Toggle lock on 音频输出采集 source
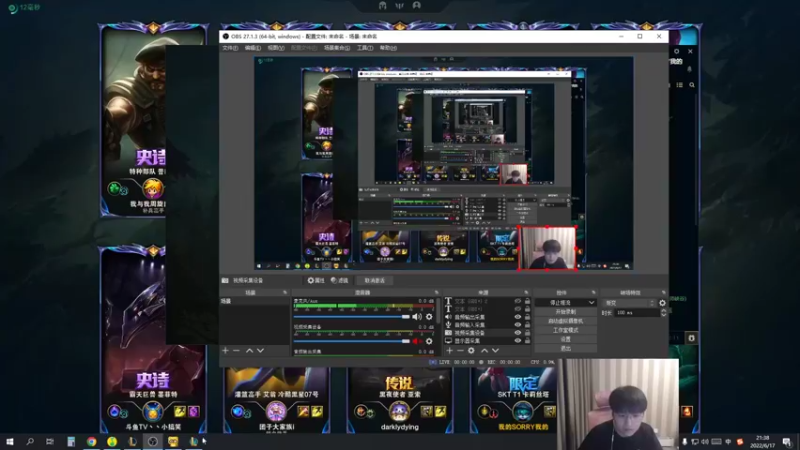This screenshot has width=800, height=450. click(x=527, y=317)
